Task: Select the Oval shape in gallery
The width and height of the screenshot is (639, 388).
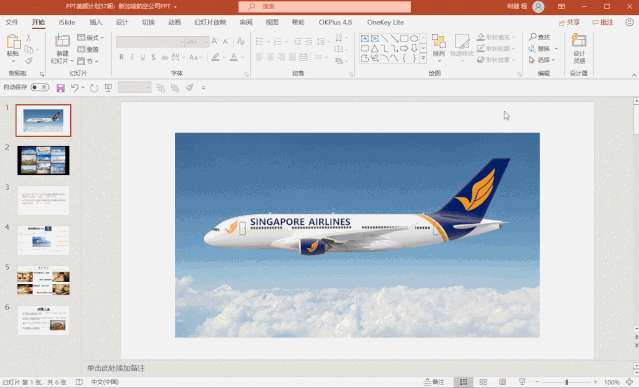Action: click(x=414, y=38)
